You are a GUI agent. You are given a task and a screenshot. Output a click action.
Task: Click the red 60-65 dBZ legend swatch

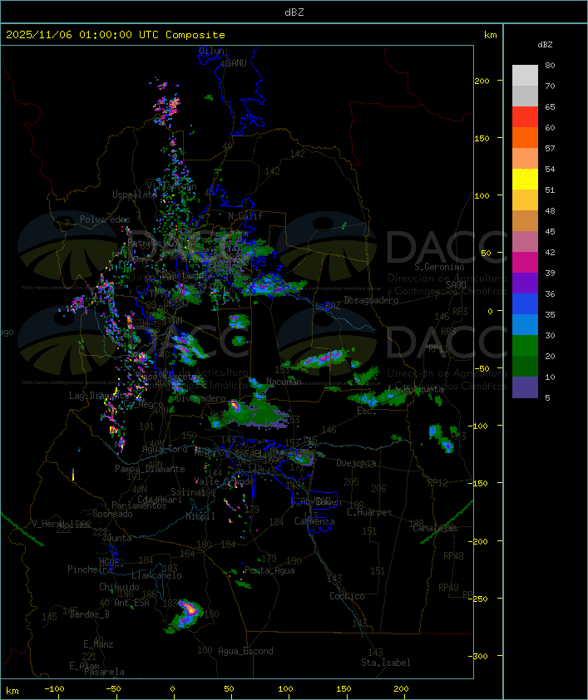tap(525, 116)
